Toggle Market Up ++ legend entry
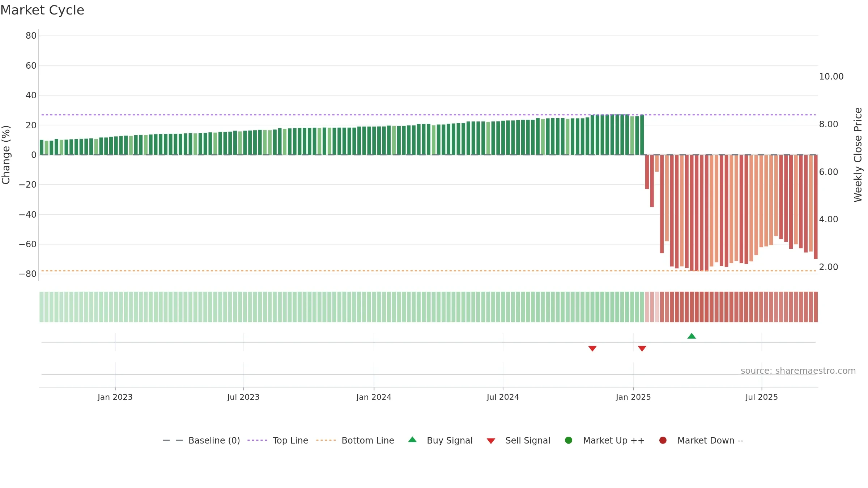The height and width of the screenshot is (488, 868). point(605,440)
